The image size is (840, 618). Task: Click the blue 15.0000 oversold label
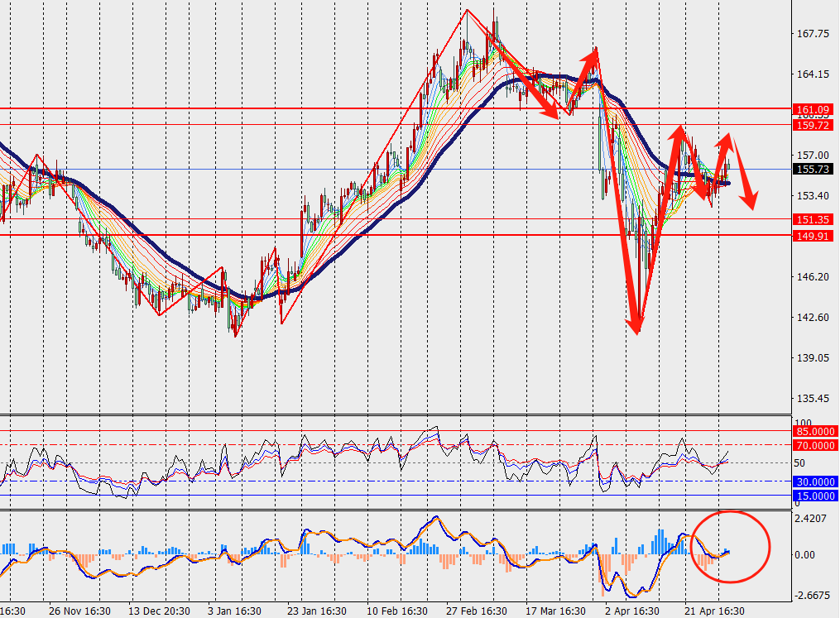point(814,496)
